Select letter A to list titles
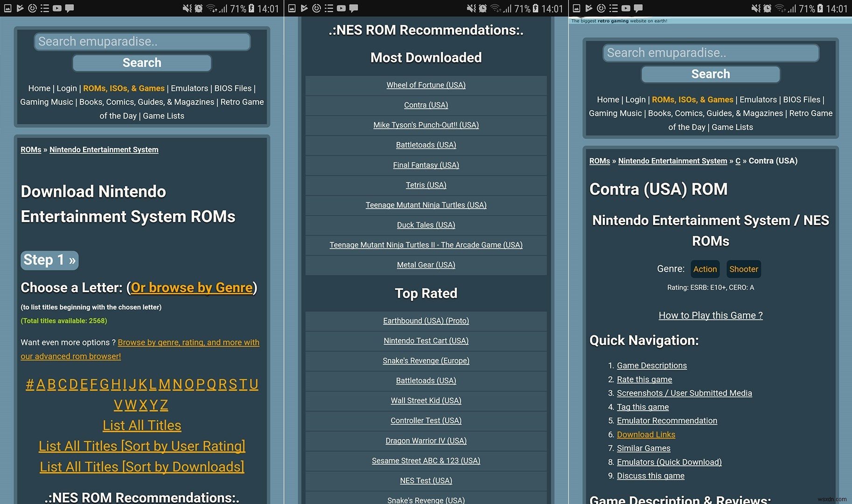The width and height of the screenshot is (852, 504). click(x=40, y=384)
